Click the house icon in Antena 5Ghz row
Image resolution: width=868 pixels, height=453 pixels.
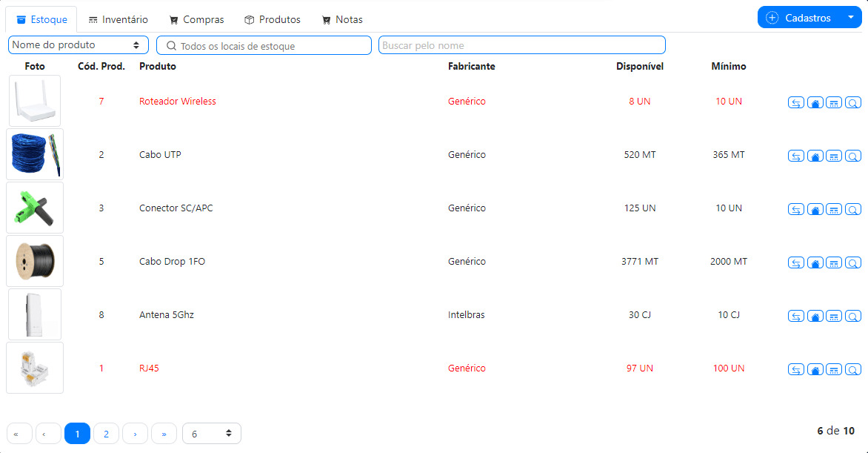[x=815, y=317]
